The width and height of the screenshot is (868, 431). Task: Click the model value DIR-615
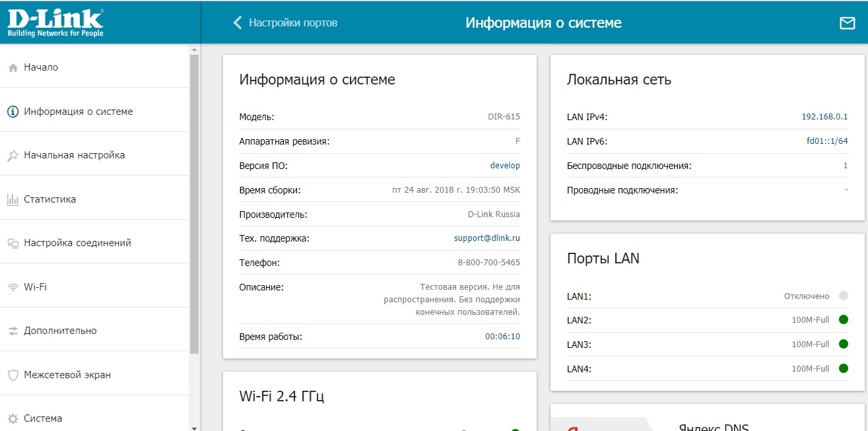tap(504, 117)
